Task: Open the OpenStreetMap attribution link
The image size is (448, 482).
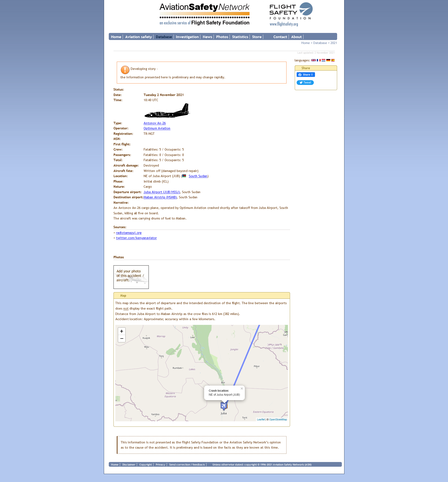Action: click(278, 419)
